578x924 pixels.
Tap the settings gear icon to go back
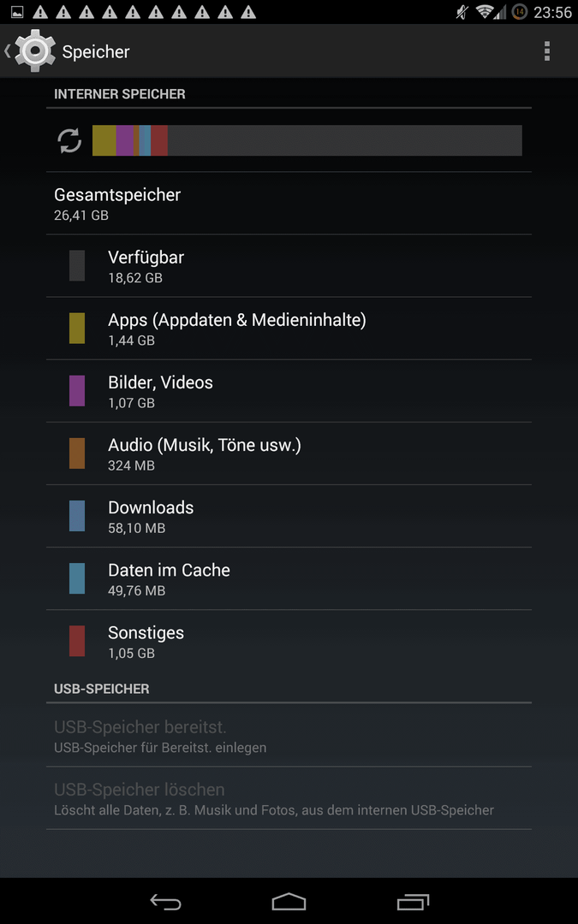pos(35,51)
